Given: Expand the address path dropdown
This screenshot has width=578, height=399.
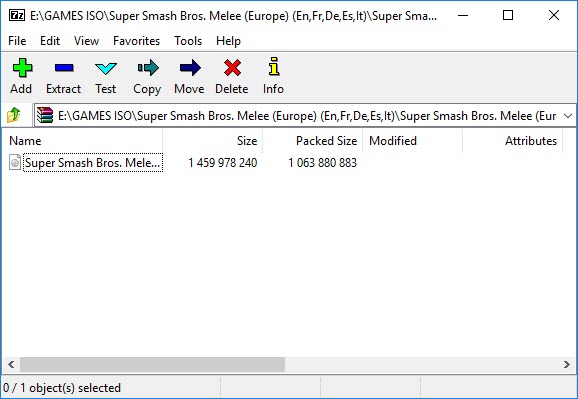Looking at the screenshot, I should pos(568,116).
